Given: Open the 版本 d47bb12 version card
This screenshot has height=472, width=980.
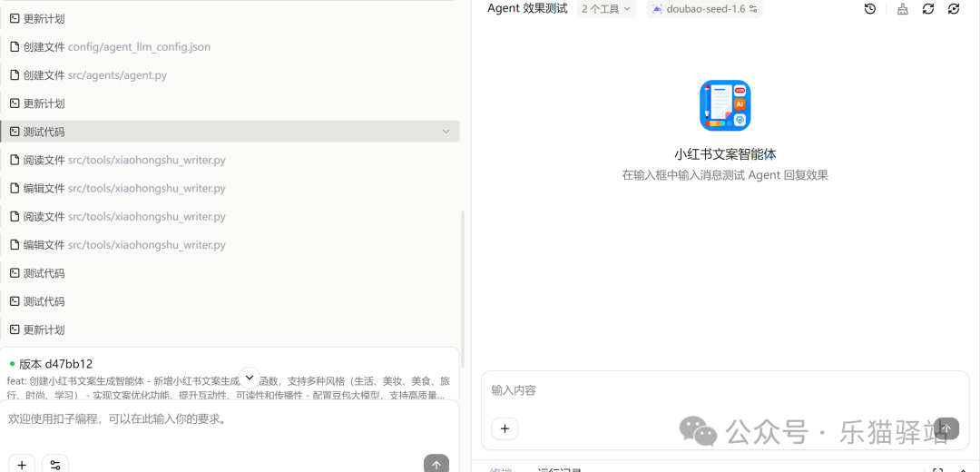Looking at the screenshot, I should coord(230,374).
